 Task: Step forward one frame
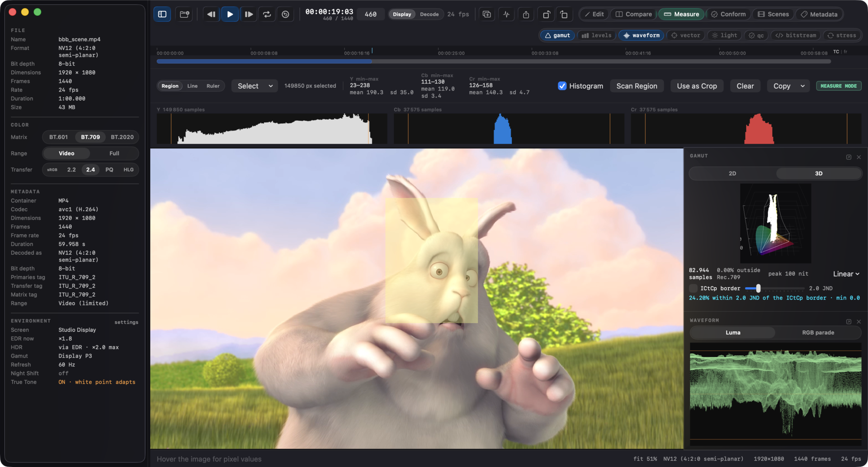(x=248, y=14)
